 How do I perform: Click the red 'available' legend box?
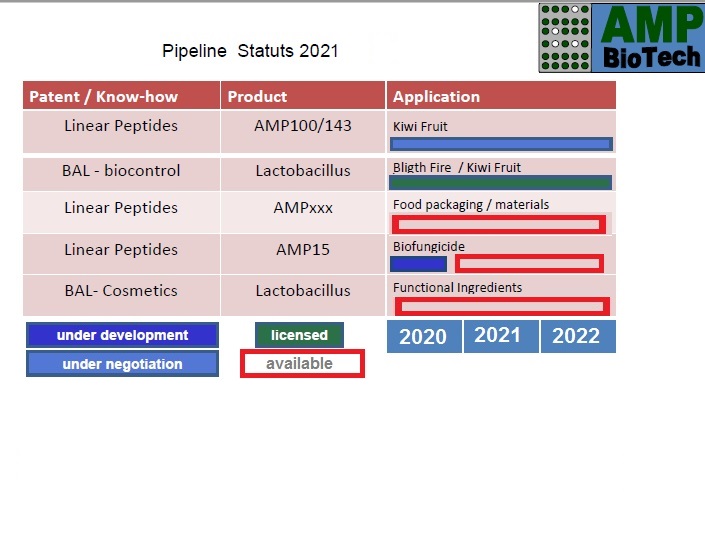pyautogui.click(x=302, y=363)
